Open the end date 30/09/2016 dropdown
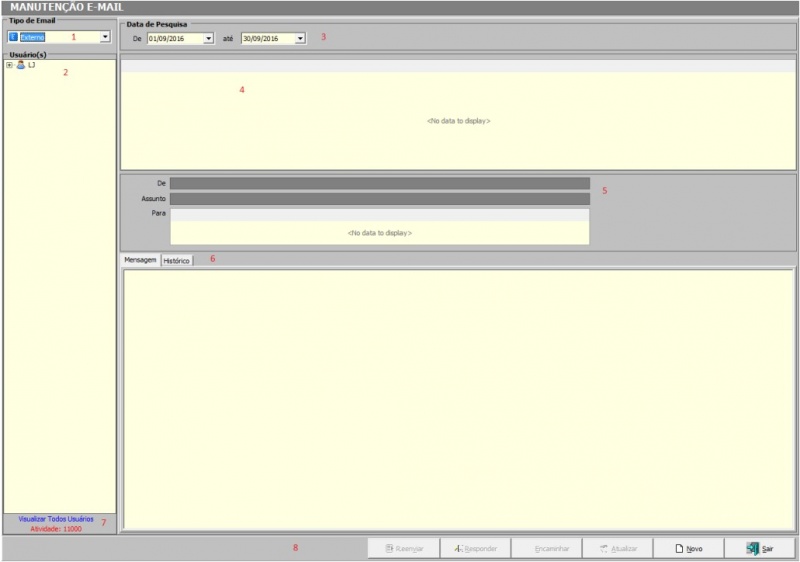 (300, 39)
